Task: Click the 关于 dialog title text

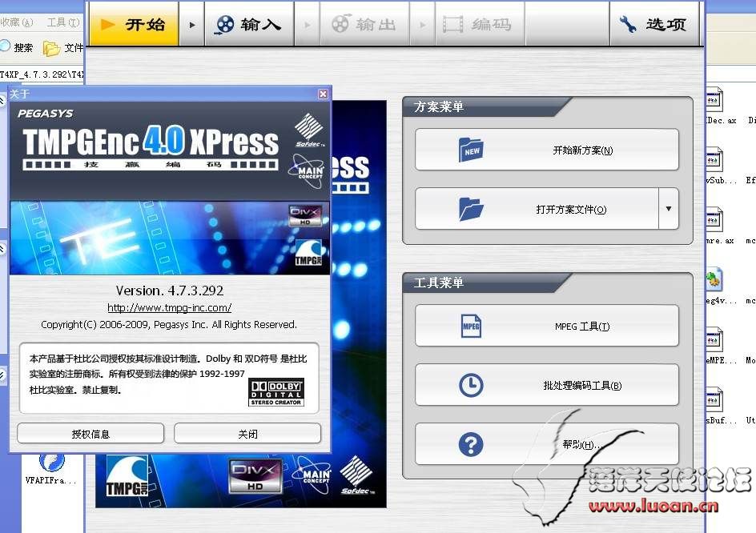Action: [x=20, y=94]
